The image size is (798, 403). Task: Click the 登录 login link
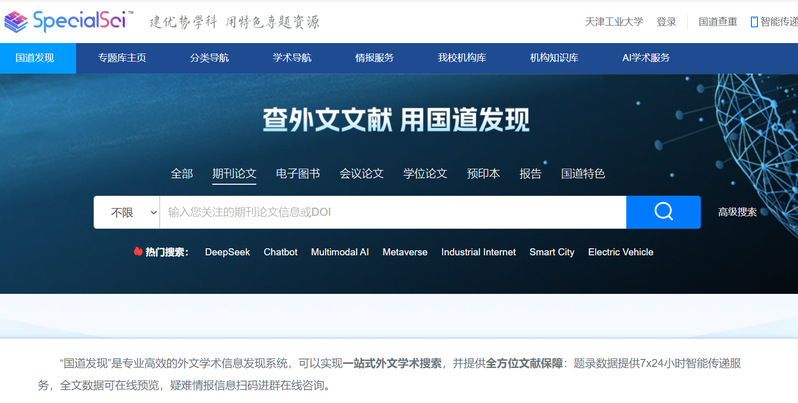coord(666,21)
